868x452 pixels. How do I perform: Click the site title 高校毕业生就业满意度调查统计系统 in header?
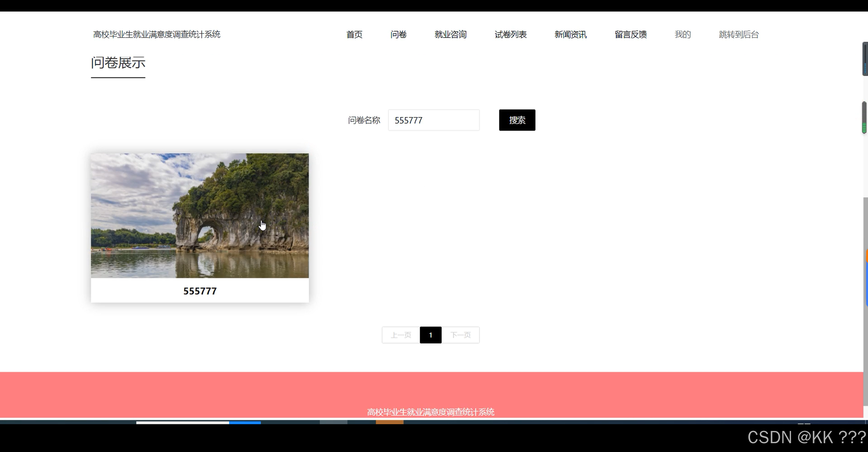157,34
